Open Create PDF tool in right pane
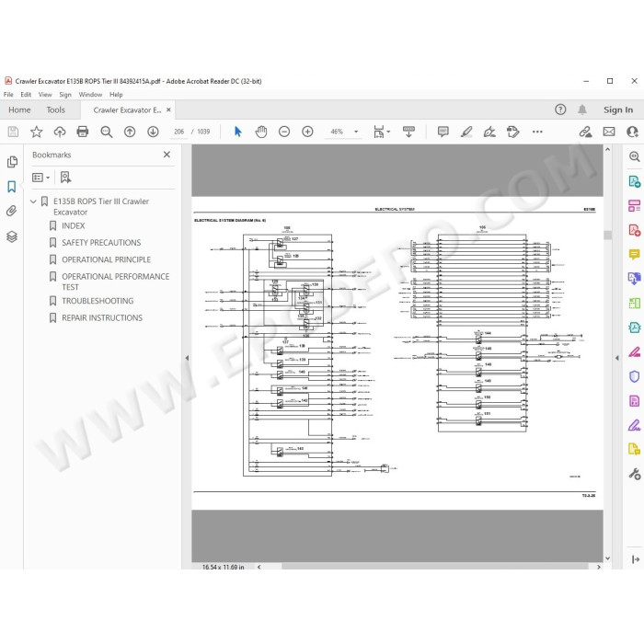This screenshot has height=644, width=644. pos(635,230)
